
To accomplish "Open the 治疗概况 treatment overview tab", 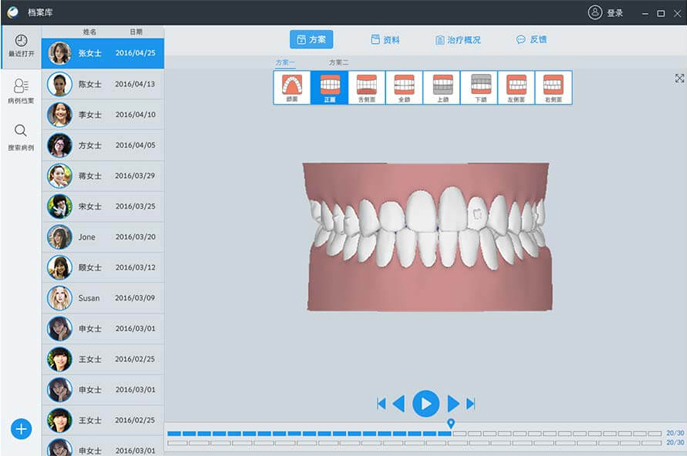I will click(x=458, y=40).
